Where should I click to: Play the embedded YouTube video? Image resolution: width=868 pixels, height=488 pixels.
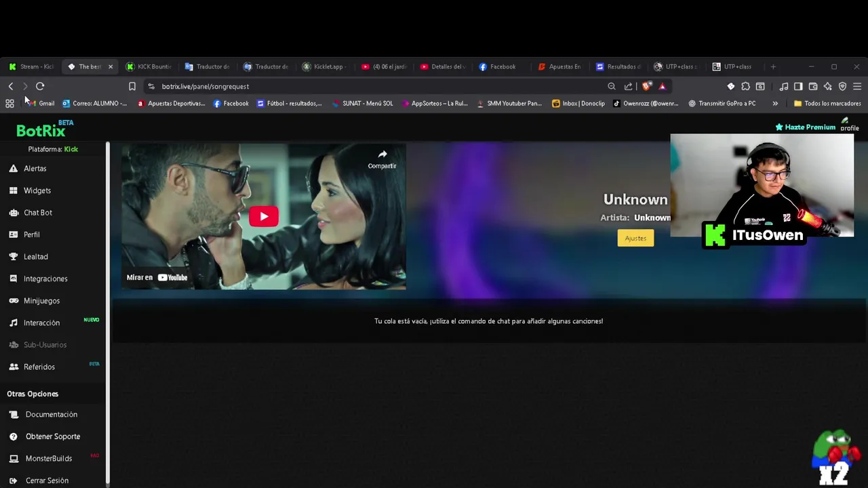click(x=264, y=216)
